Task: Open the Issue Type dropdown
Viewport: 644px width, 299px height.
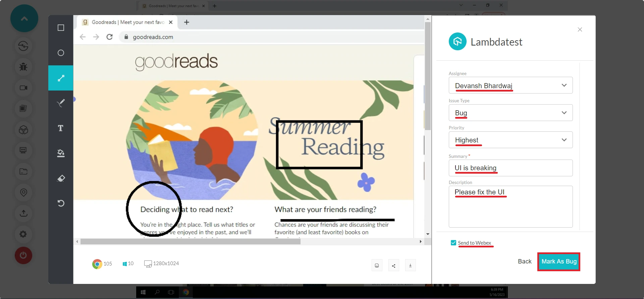Action: click(511, 113)
